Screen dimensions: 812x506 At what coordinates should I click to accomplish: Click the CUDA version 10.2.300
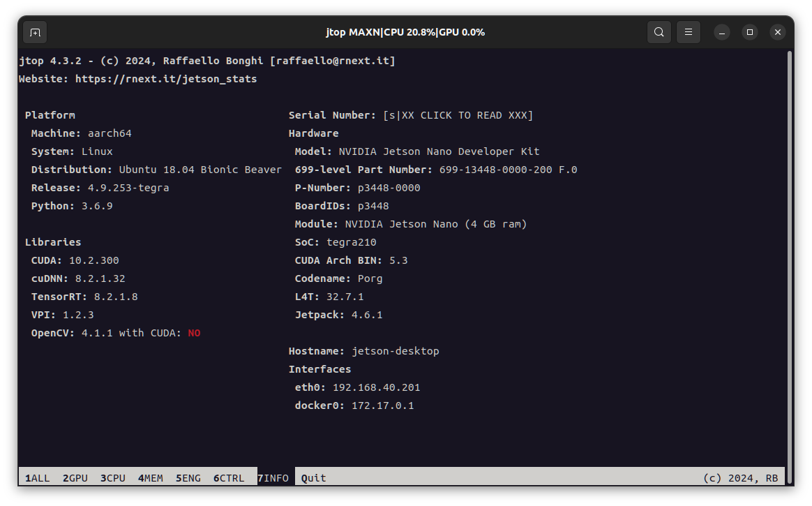pos(93,260)
